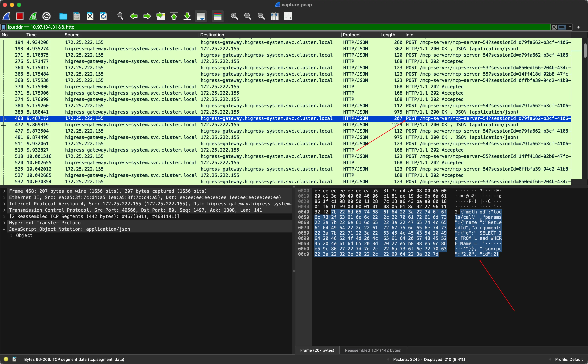Viewport: 588px width, 364px height.
Task: Sort by the No. column header
Action: pos(12,35)
